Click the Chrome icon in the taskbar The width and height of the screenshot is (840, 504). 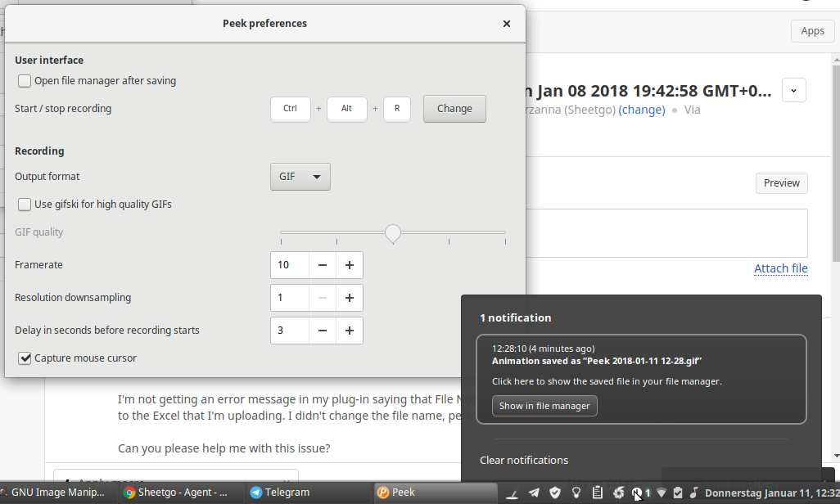129,493
